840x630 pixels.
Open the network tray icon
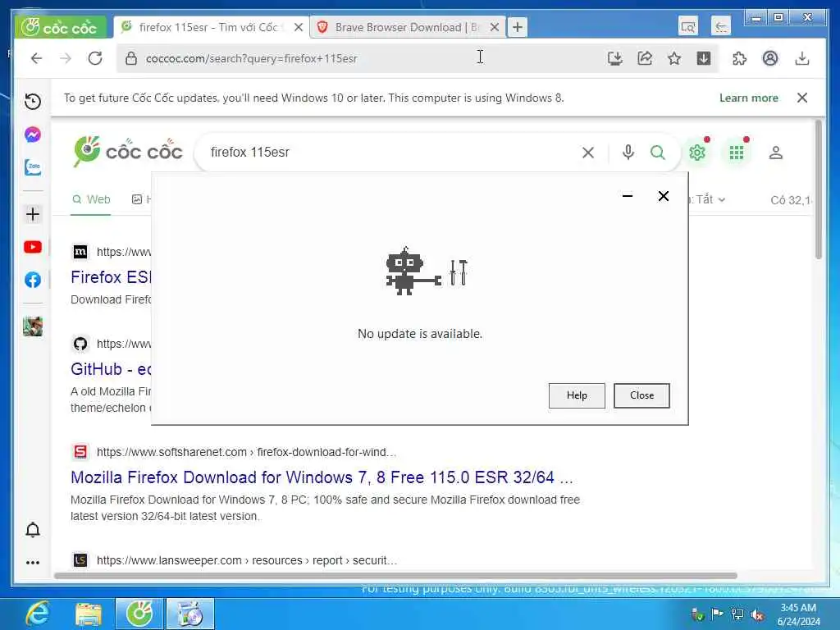pyautogui.click(x=737, y=614)
